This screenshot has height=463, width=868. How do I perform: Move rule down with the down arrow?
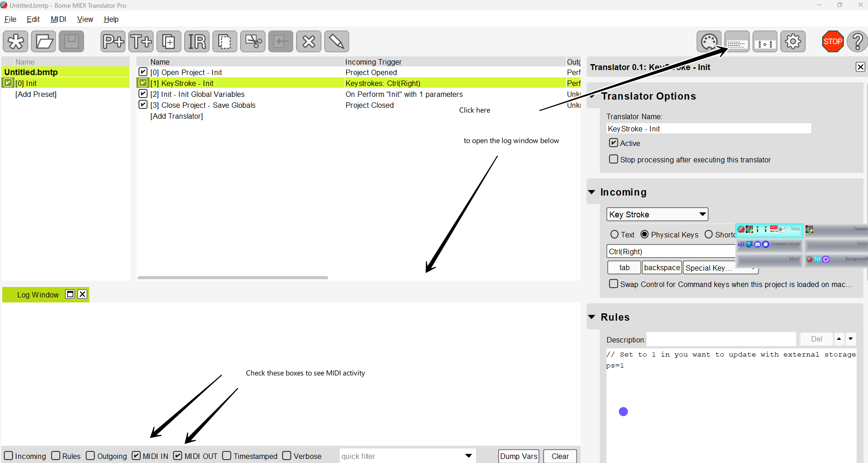coord(851,339)
